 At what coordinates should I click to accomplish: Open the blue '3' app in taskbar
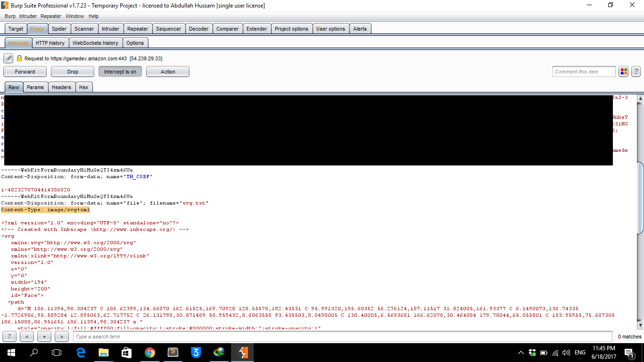point(196,353)
